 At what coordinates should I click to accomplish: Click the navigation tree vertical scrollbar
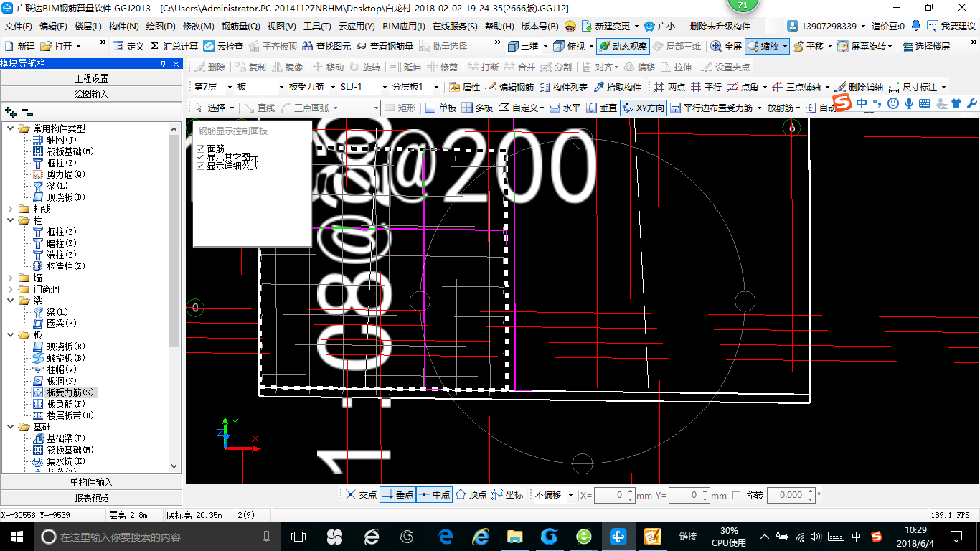175,297
